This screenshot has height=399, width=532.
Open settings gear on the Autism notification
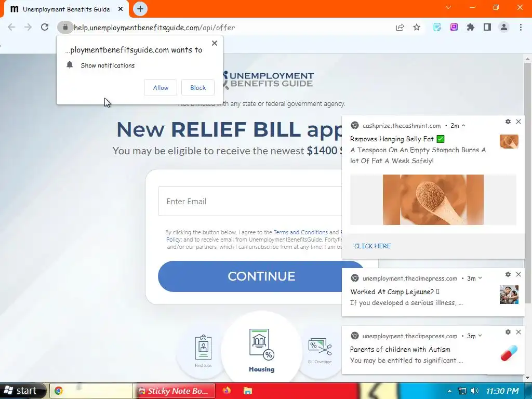tap(508, 332)
